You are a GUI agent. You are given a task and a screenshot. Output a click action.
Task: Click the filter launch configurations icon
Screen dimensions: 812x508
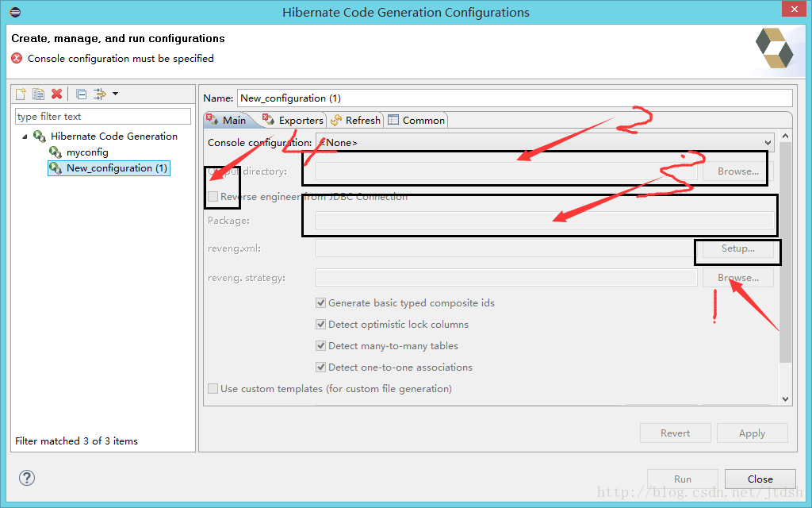pyautogui.click(x=99, y=94)
